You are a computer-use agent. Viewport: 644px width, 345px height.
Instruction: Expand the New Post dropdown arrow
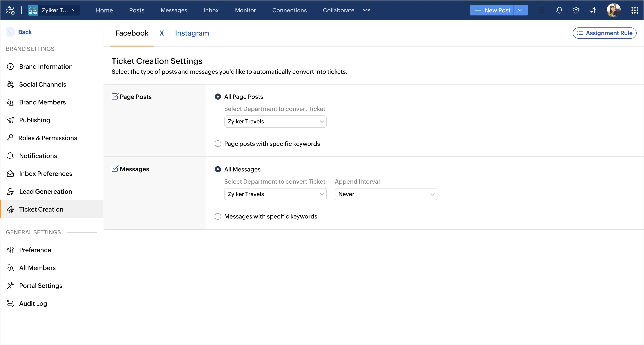coord(521,10)
